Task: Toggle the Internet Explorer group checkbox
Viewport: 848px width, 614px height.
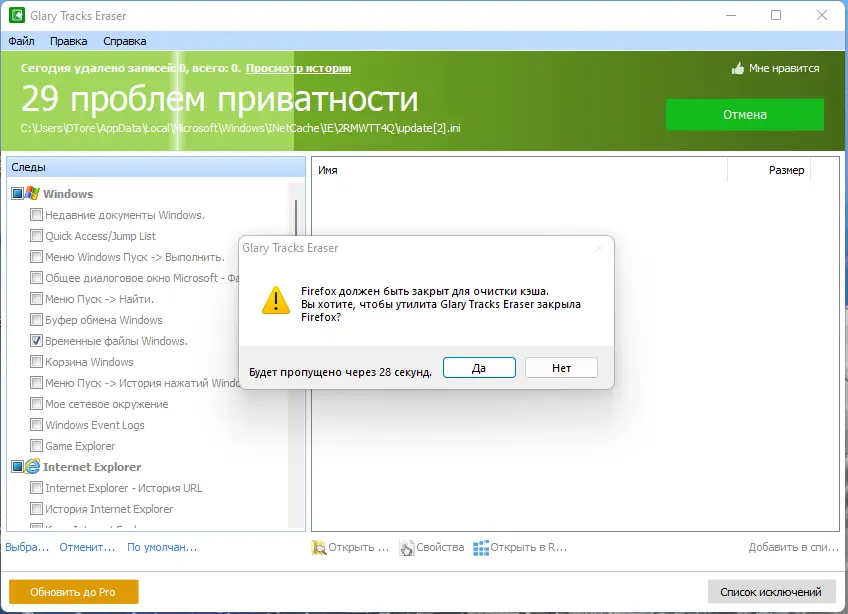Action: coord(17,466)
